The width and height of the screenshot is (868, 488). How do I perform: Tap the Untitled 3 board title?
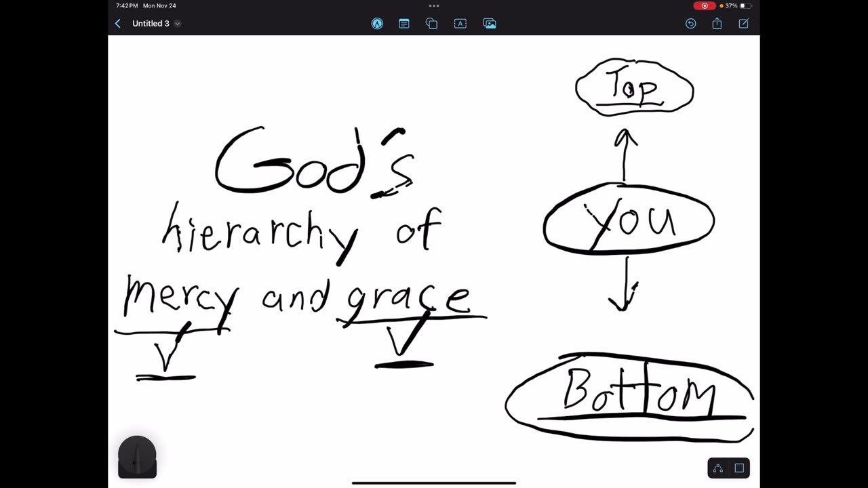point(151,24)
